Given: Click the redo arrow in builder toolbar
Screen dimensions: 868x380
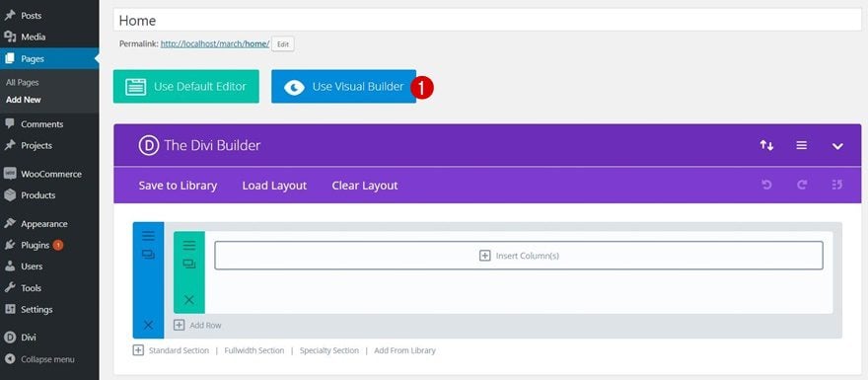Looking at the screenshot, I should (x=802, y=185).
